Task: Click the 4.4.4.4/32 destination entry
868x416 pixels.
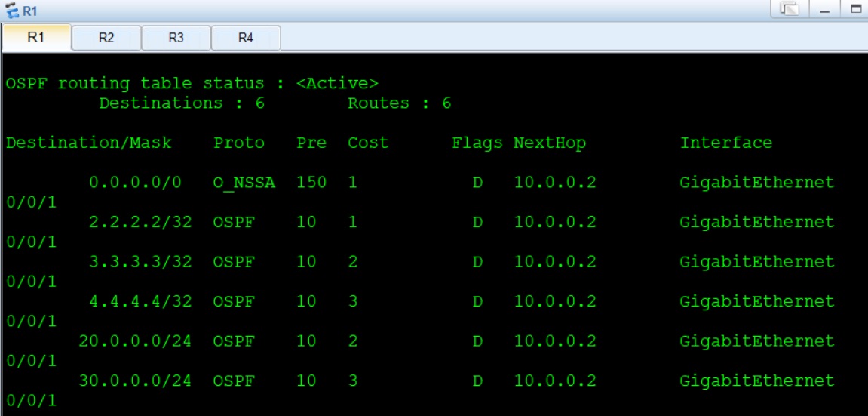Action: (140, 301)
